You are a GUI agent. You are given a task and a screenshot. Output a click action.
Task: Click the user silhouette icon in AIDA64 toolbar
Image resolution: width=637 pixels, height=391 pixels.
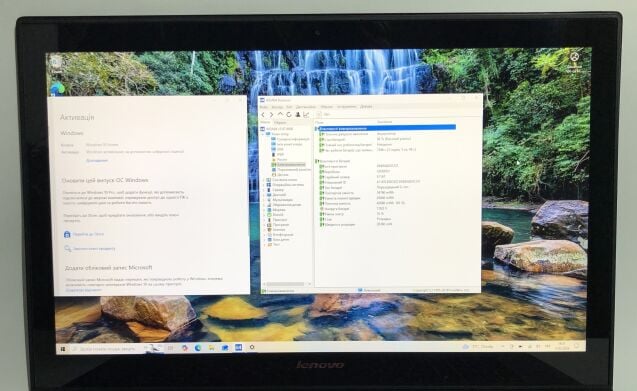298,115
